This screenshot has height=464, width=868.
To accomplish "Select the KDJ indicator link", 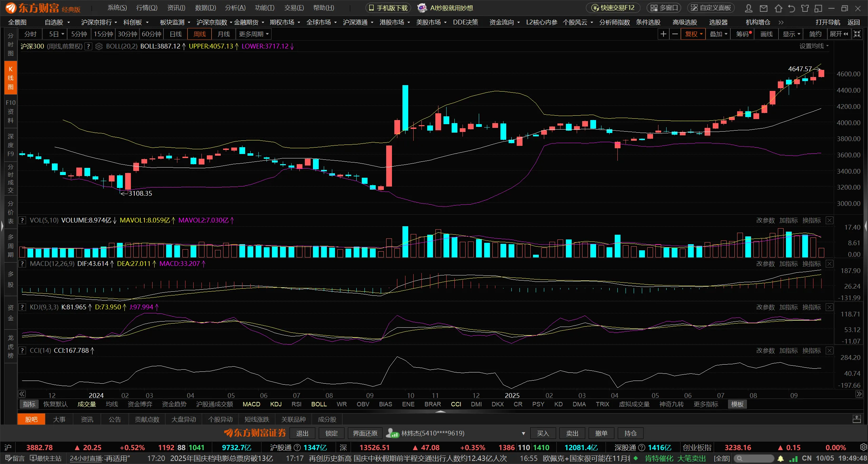I will coord(276,404).
